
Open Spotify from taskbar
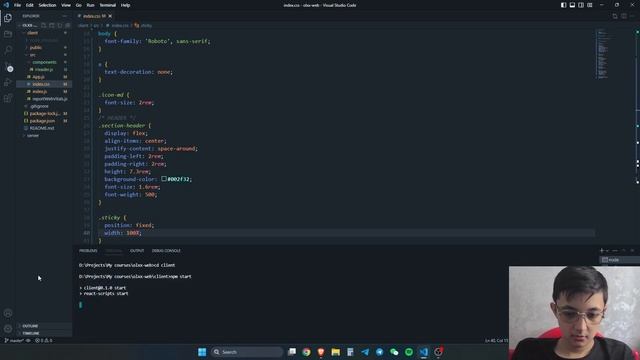point(409,352)
